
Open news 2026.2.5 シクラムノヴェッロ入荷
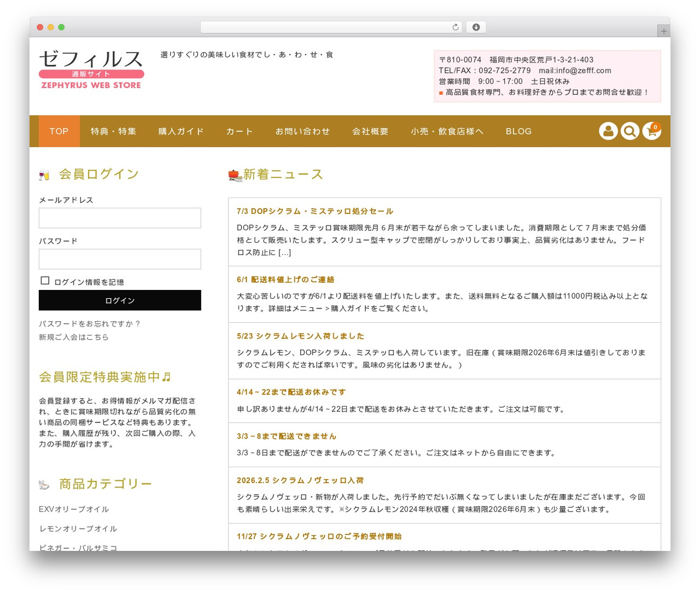[300, 480]
